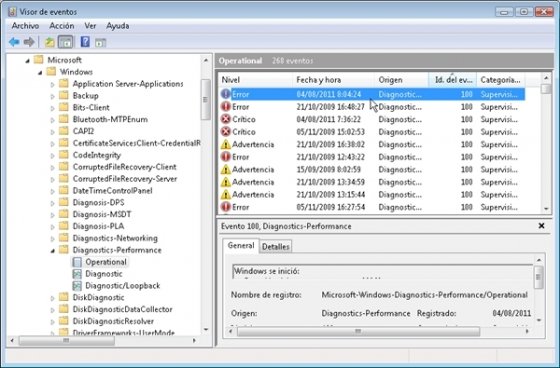Open the blue Help question mark icon
The image size is (560, 368).
click(x=85, y=42)
